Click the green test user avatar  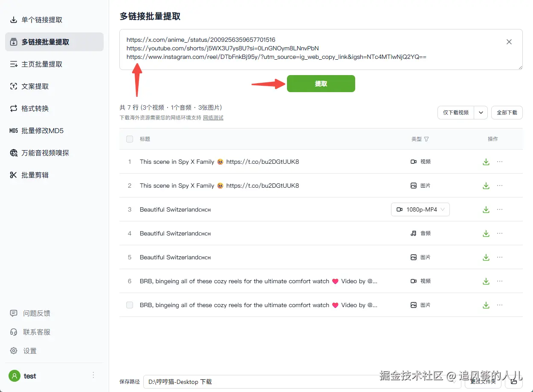[x=14, y=376]
